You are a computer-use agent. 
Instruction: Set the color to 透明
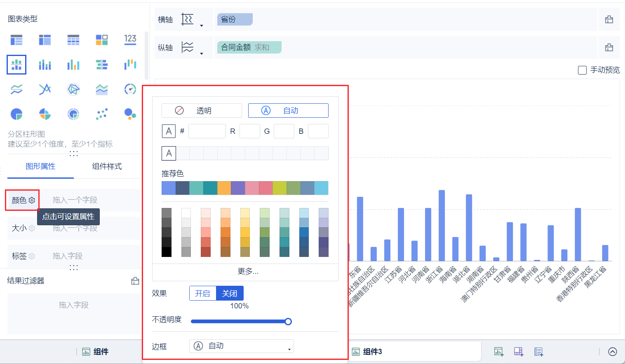point(202,110)
